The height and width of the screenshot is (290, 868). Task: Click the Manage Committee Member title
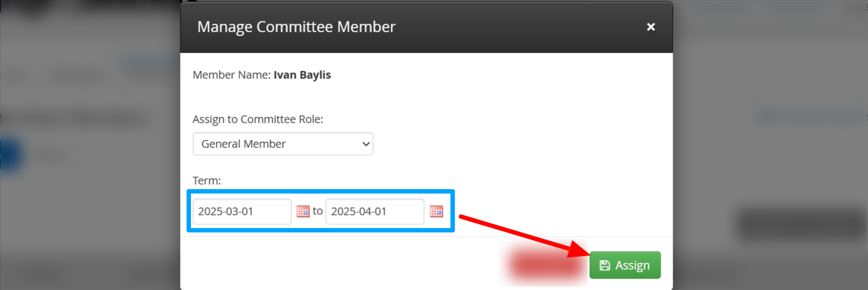point(296,27)
